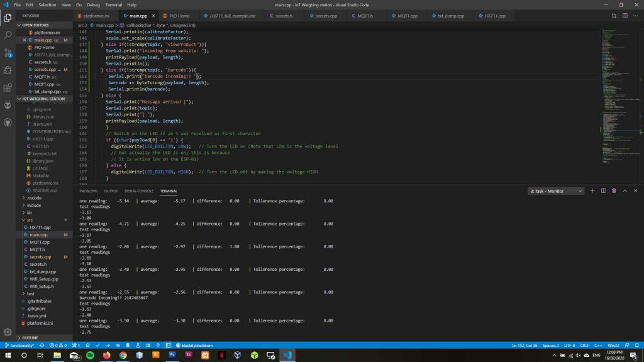
Task: Open the Run and Debug view
Action: pyautogui.click(x=8, y=70)
